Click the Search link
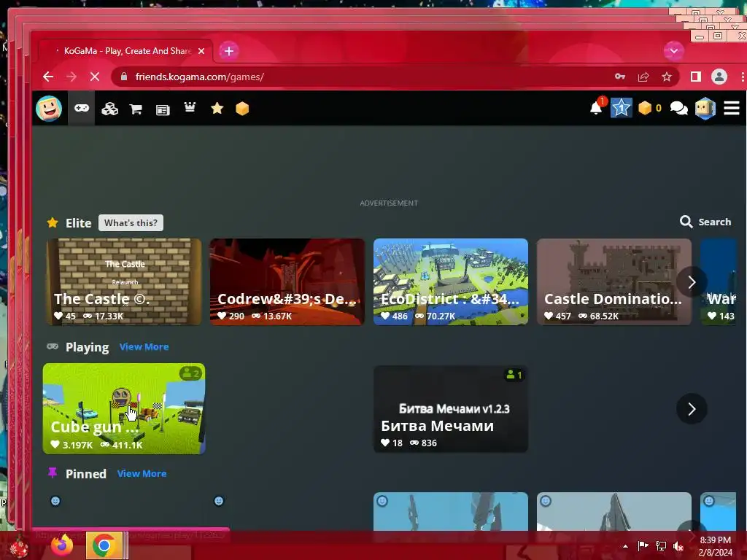Screen dimensions: 747x560 point(705,222)
